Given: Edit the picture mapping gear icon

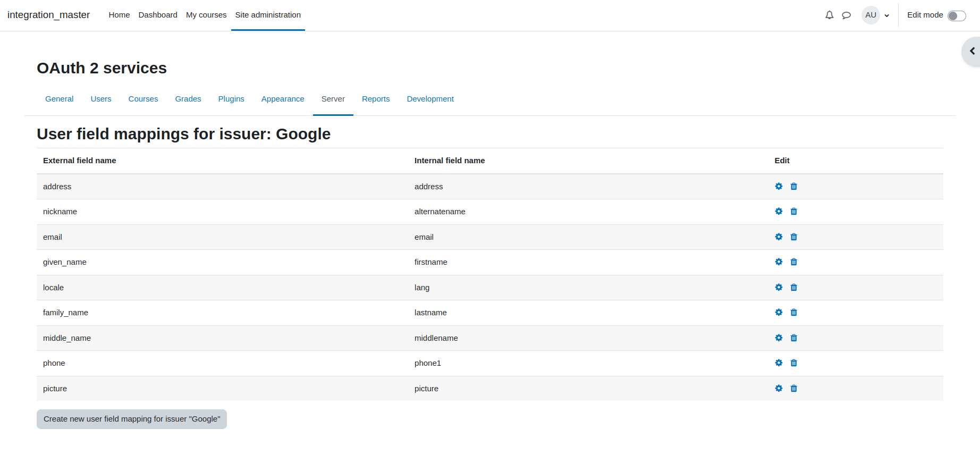Looking at the screenshot, I should [x=779, y=389].
